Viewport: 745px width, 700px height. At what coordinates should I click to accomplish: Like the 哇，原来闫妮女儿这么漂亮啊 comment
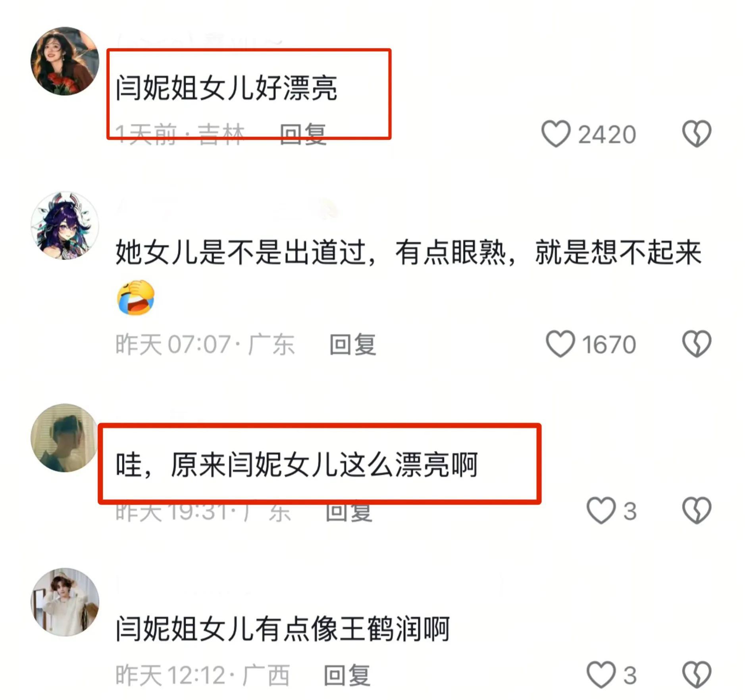pyautogui.click(x=601, y=511)
